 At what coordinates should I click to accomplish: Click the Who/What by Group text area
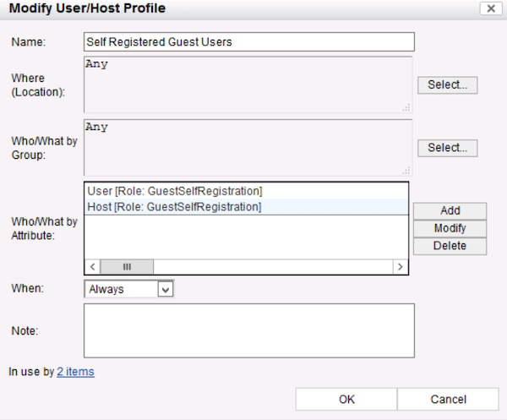point(247,147)
